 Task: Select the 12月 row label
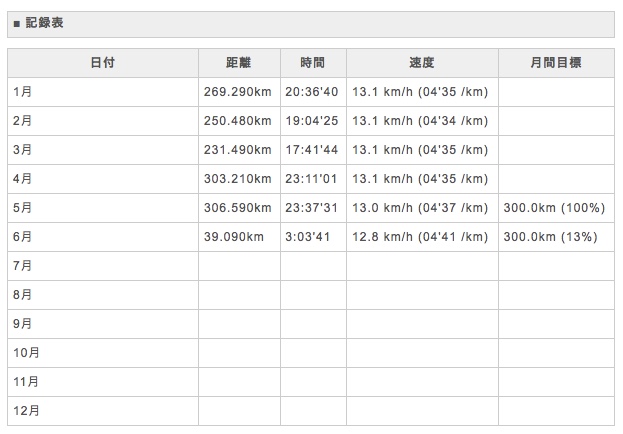[27, 411]
